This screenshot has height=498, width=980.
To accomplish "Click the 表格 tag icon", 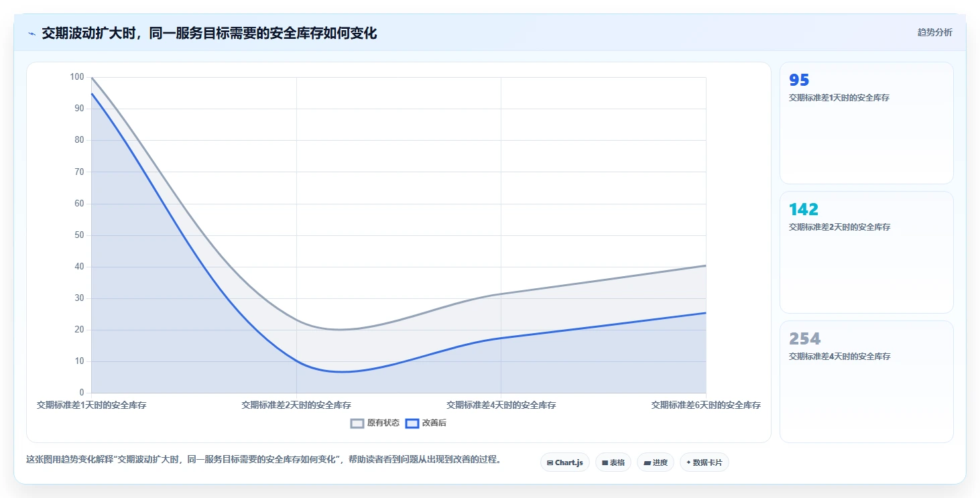I will pyautogui.click(x=605, y=462).
